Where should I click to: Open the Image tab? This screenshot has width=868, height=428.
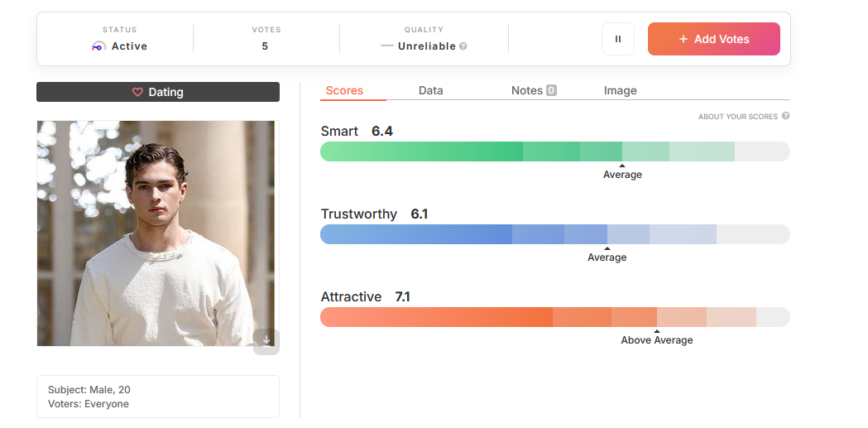pos(620,90)
